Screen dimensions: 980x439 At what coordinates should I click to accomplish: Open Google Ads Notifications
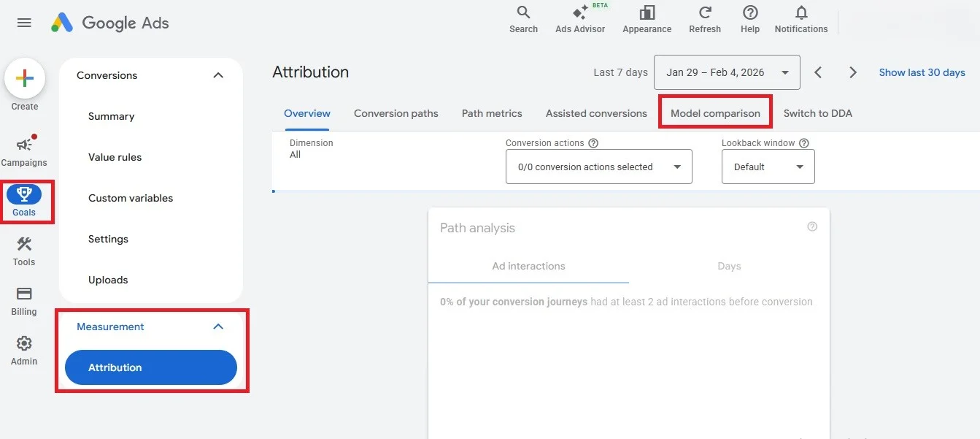[x=800, y=18]
